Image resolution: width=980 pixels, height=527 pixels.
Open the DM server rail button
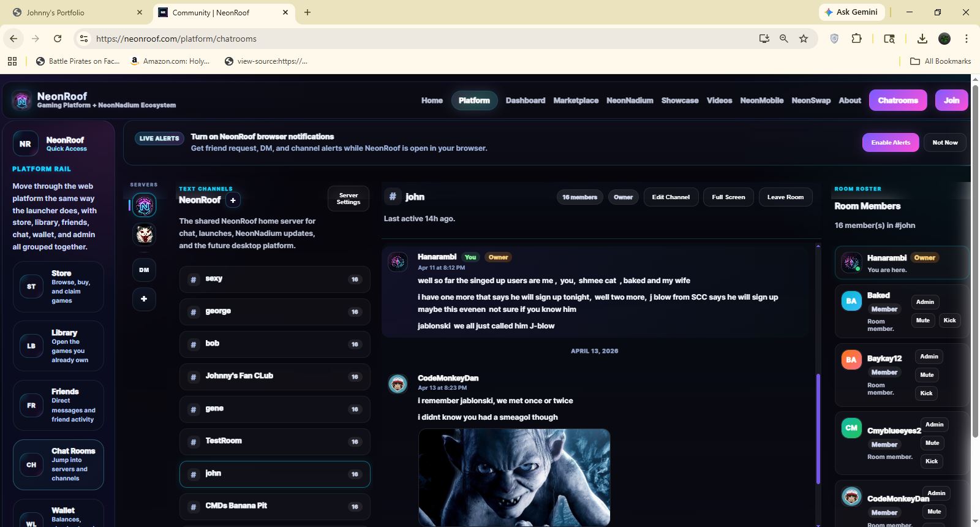click(144, 270)
